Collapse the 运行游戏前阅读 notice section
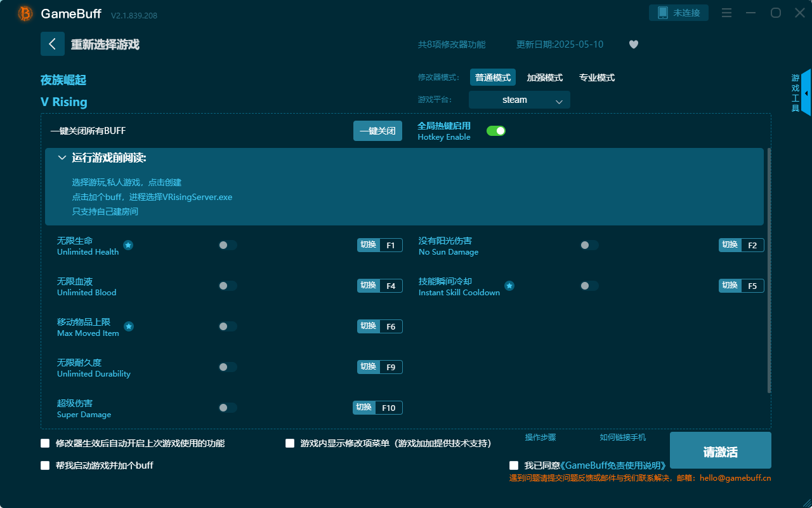 tap(62, 157)
